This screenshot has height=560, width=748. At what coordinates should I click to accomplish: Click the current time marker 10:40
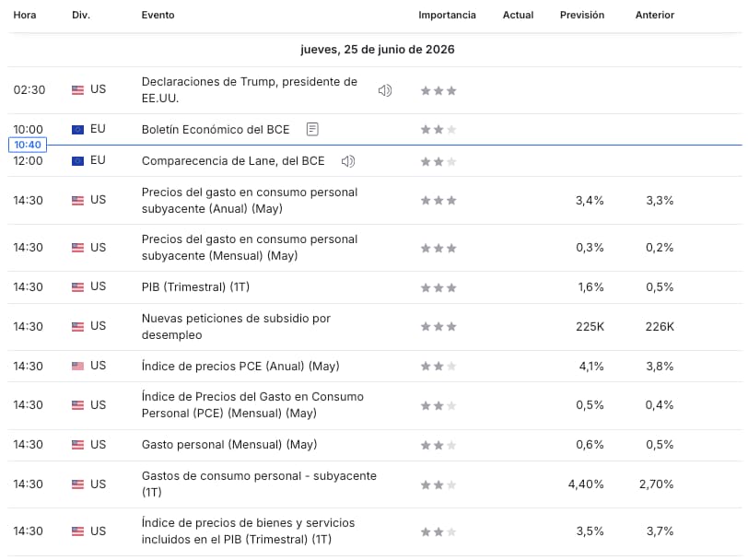coord(28,145)
